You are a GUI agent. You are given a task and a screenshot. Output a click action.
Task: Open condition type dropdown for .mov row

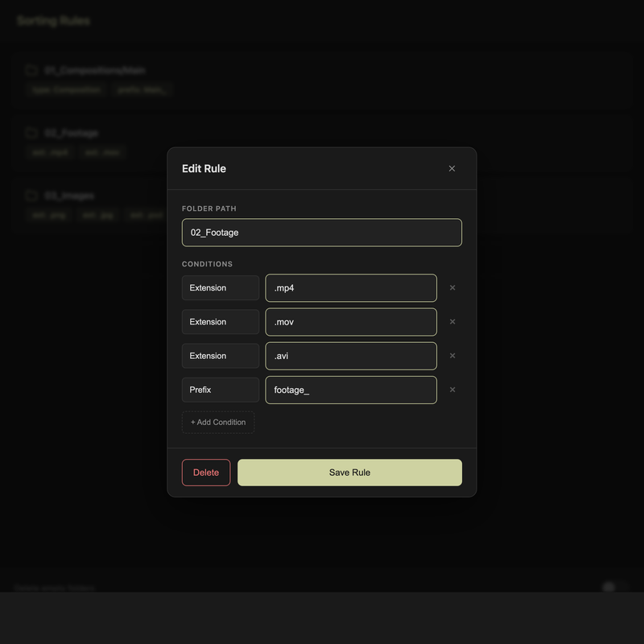pos(220,321)
